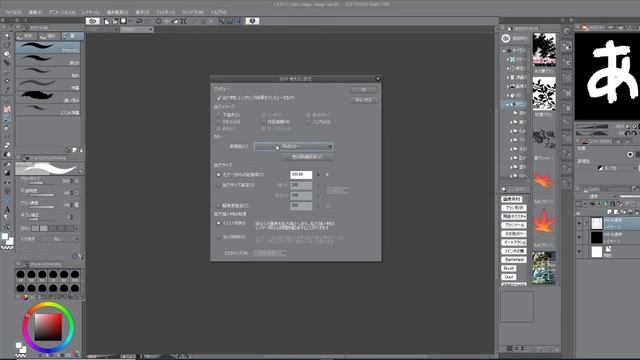Select the Zoom magnifier tool

point(7,36)
